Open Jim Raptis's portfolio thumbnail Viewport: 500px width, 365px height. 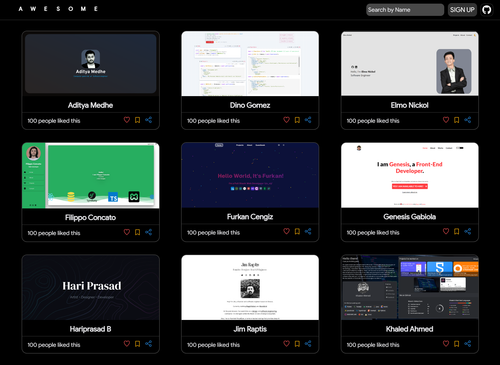250,288
